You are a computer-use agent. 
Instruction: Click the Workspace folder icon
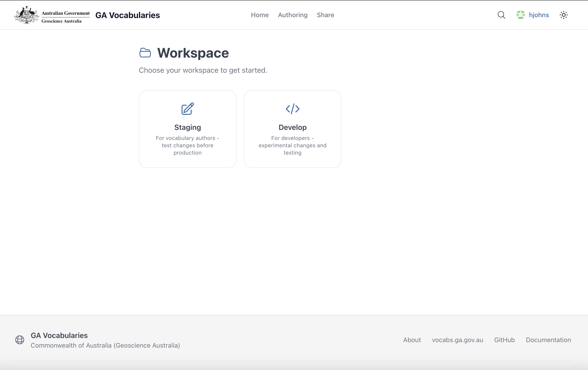(x=145, y=53)
